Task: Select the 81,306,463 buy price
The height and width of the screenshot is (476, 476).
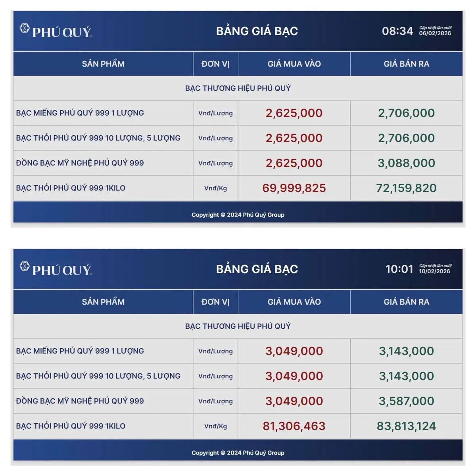Action: click(294, 426)
